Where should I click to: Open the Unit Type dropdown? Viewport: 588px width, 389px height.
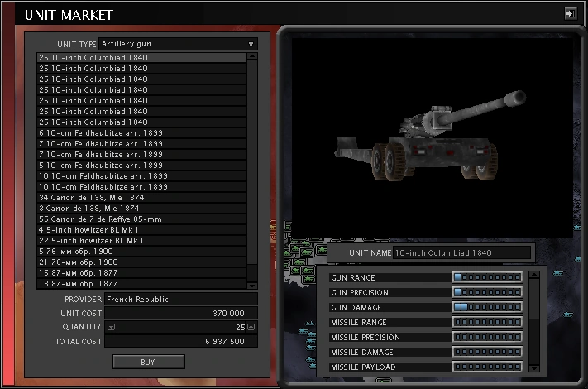(x=178, y=44)
